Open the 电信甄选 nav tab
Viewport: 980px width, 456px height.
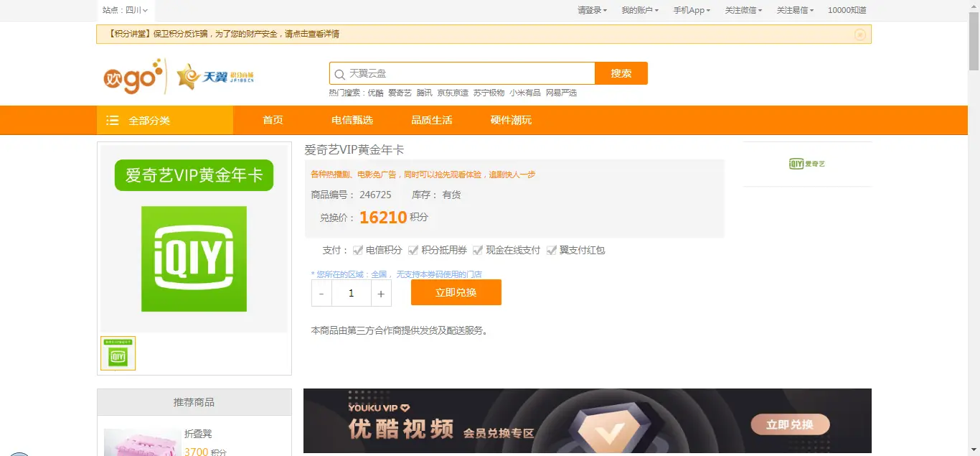(352, 120)
